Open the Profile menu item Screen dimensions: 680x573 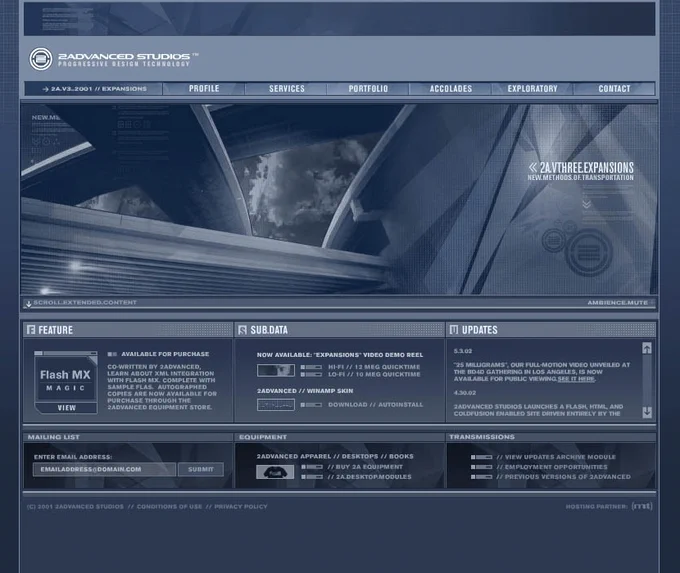204,88
